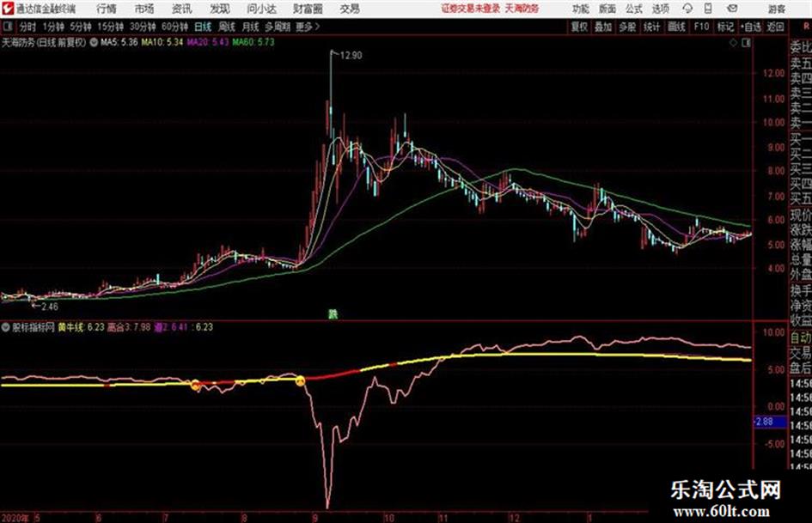Screen dimensions: 812x523
Task: Click 天海防务(日线 前复权) chart title
Action: (44, 43)
